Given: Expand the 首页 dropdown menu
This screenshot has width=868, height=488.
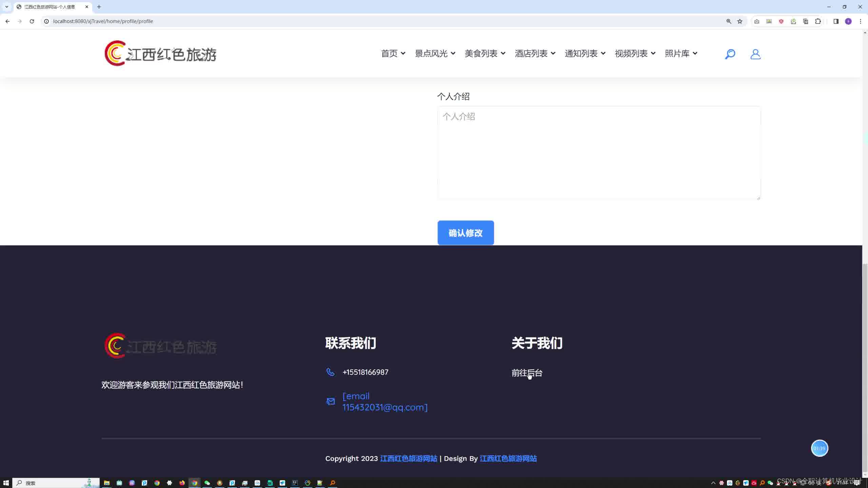Looking at the screenshot, I should click(393, 54).
